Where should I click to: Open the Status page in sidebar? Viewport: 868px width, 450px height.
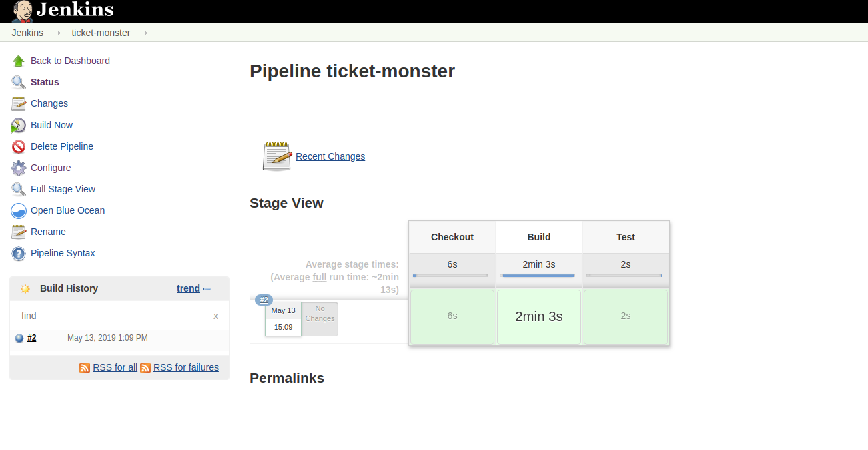[45, 82]
